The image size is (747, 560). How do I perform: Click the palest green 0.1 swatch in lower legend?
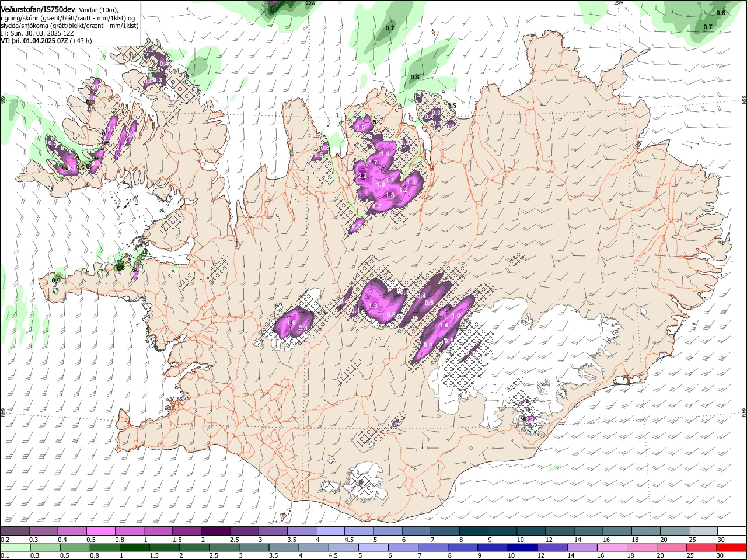coord(14,547)
